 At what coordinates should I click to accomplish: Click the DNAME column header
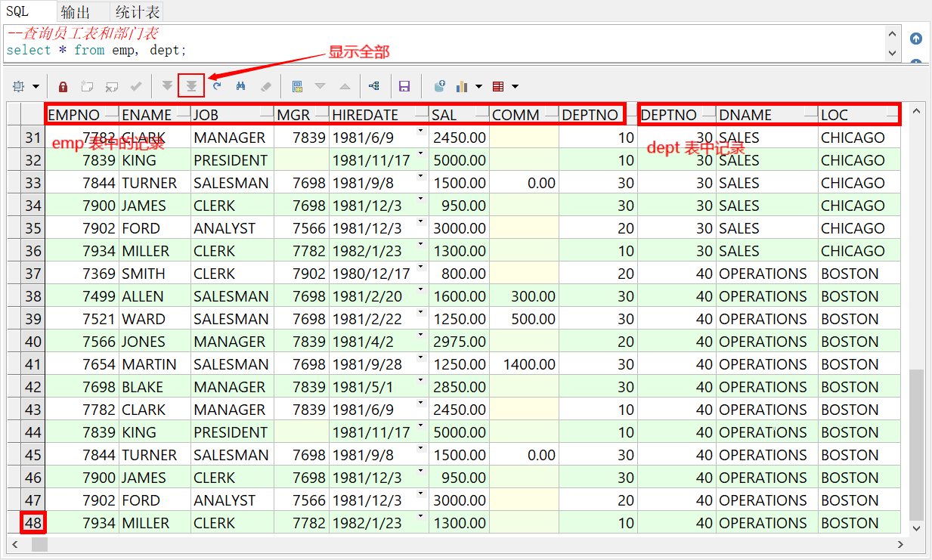coord(767,115)
